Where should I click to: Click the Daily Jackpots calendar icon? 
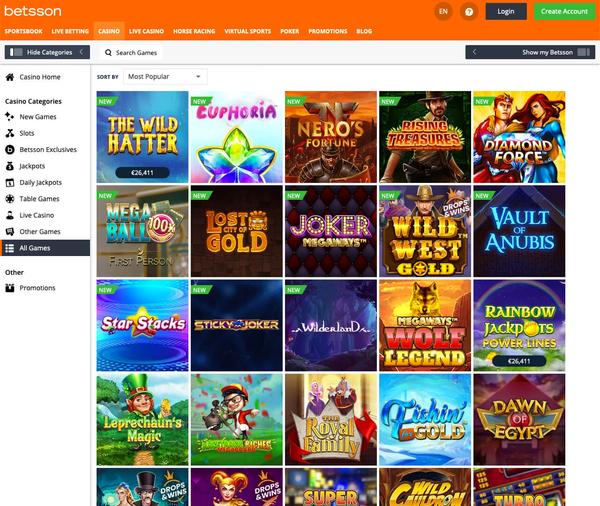click(x=10, y=182)
